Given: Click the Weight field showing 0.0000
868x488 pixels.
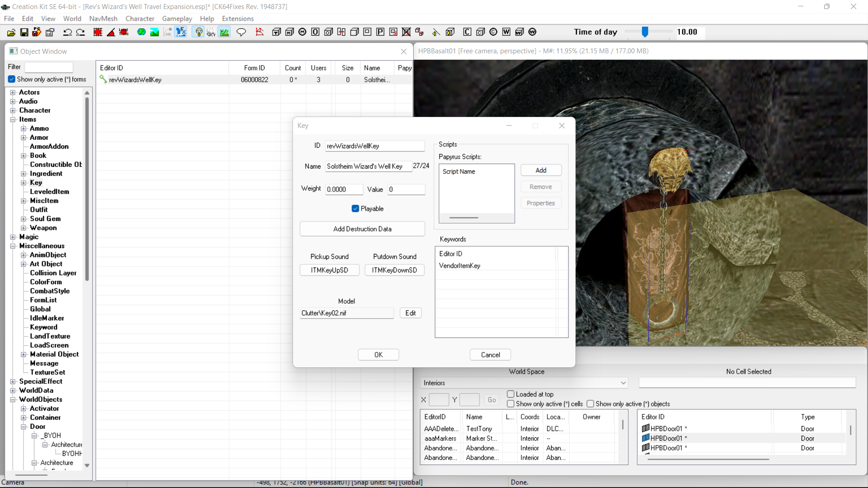Looking at the screenshot, I should [344, 190].
